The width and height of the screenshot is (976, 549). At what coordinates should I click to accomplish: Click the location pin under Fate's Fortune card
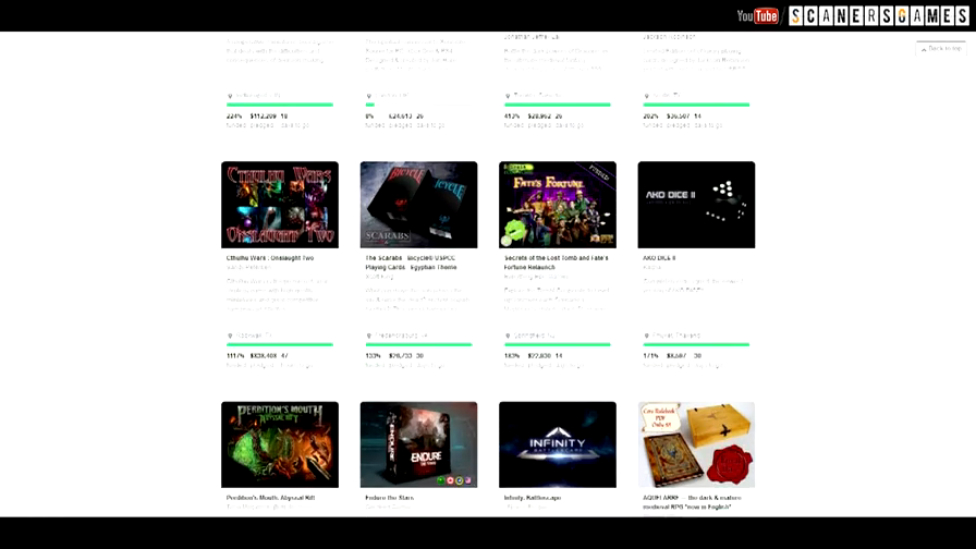tap(507, 336)
